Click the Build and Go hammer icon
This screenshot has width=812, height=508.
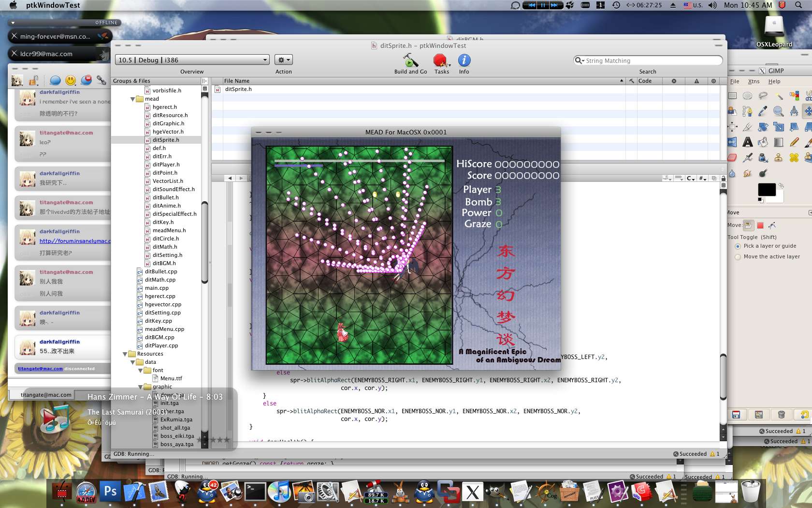point(410,60)
